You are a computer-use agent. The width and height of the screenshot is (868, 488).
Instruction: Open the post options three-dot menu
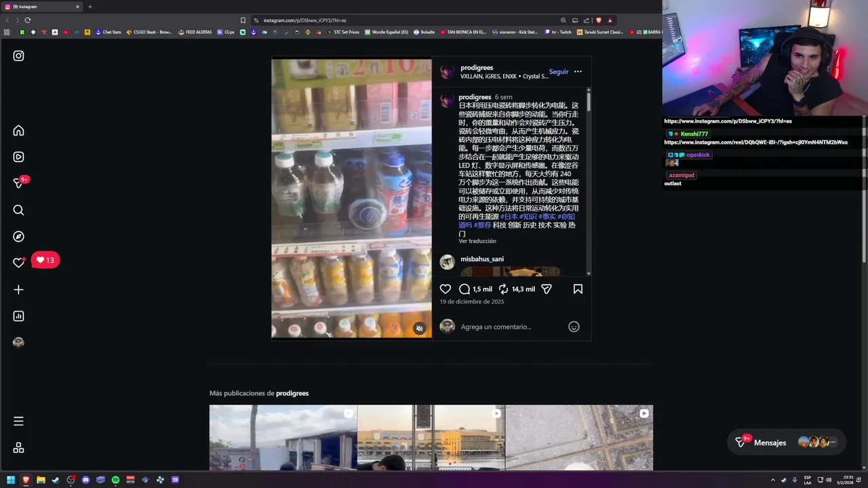point(578,71)
